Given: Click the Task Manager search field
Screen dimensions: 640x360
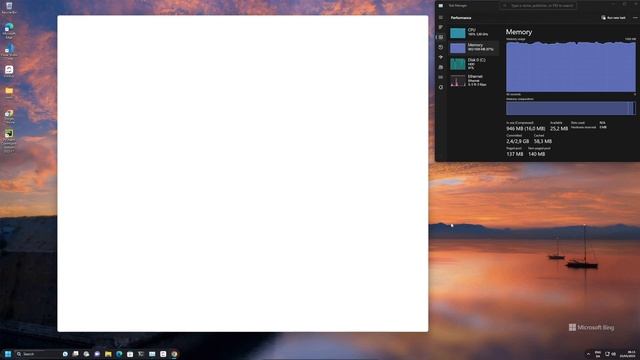Looking at the screenshot, I should pyautogui.click(x=538, y=6).
